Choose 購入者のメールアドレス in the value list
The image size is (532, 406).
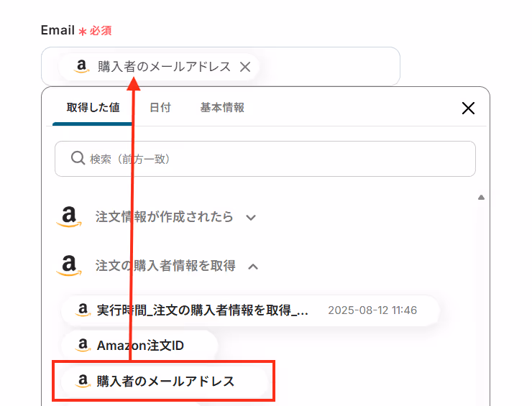[x=165, y=382]
